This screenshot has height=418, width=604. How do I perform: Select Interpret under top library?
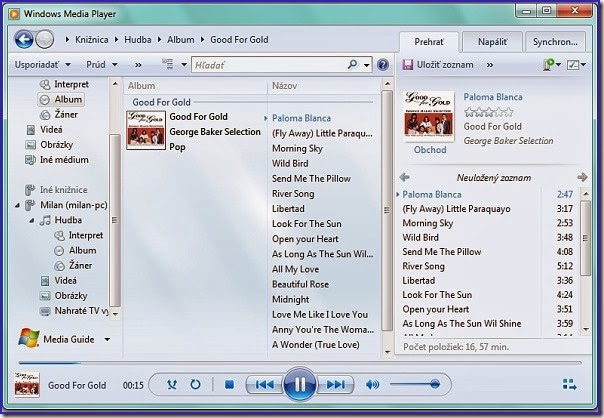tap(71, 84)
